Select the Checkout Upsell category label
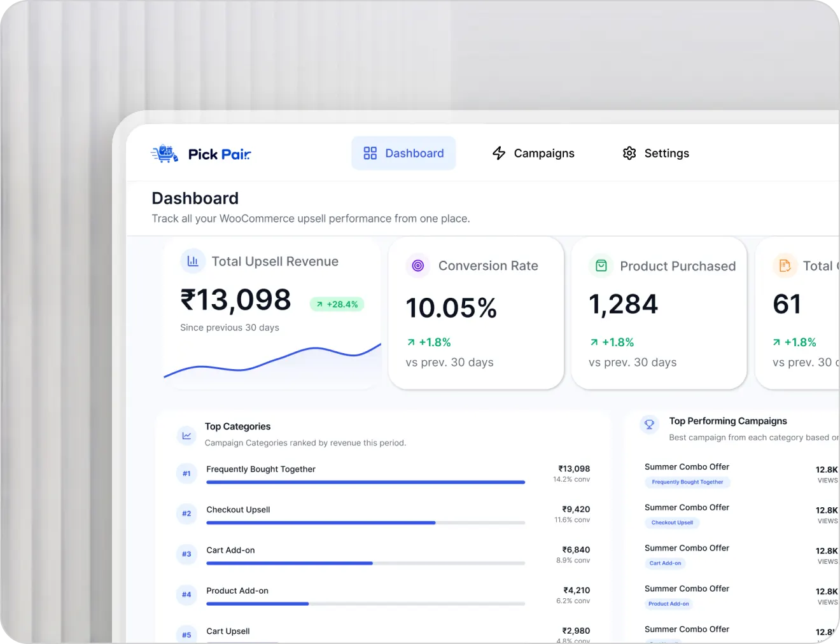840x644 pixels. click(x=238, y=510)
